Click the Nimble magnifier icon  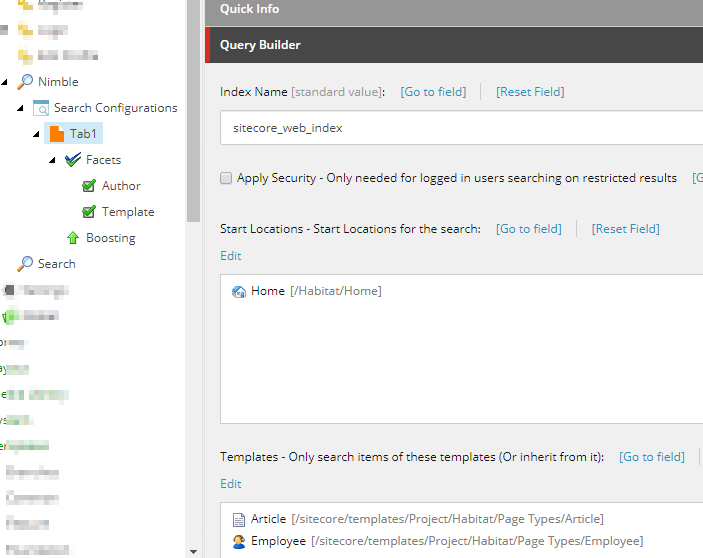click(25, 82)
